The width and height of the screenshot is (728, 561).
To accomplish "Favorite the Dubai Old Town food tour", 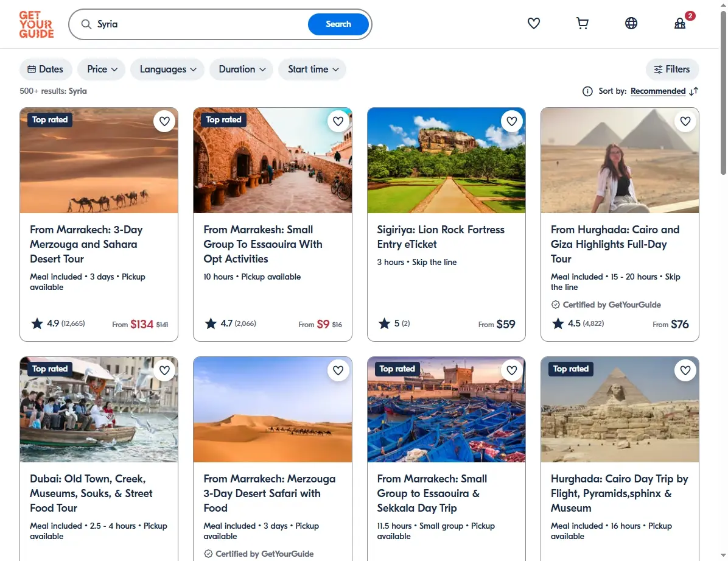I will point(164,370).
